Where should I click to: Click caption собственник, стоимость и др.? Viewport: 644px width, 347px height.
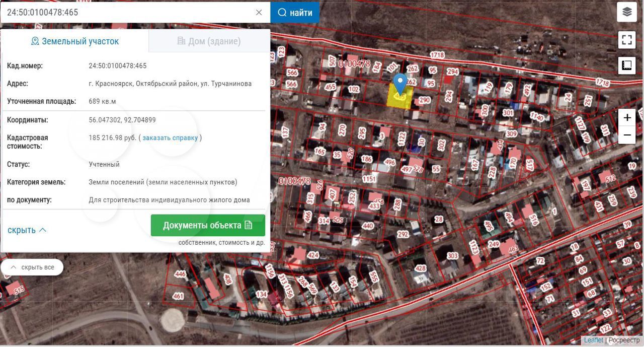click(221, 242)
